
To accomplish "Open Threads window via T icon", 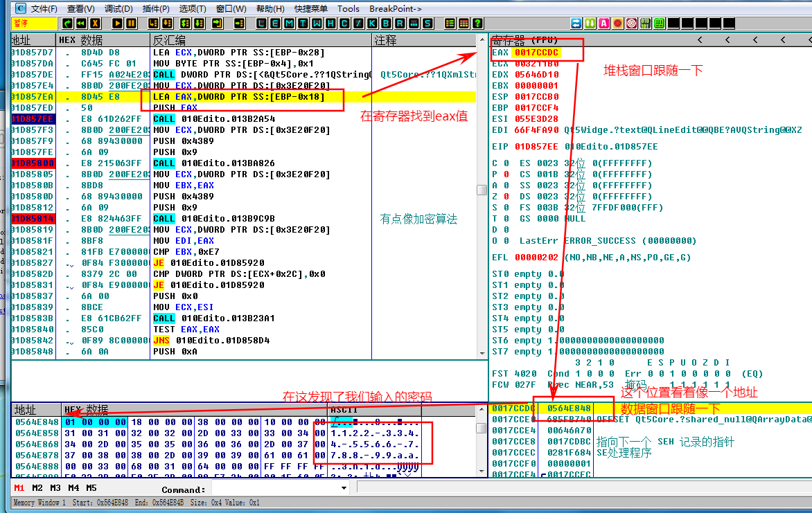I will (303, 24).
